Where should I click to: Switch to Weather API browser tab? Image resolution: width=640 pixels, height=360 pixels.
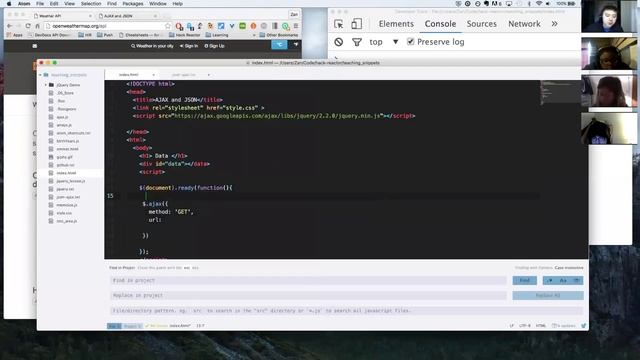pos(62,16)
